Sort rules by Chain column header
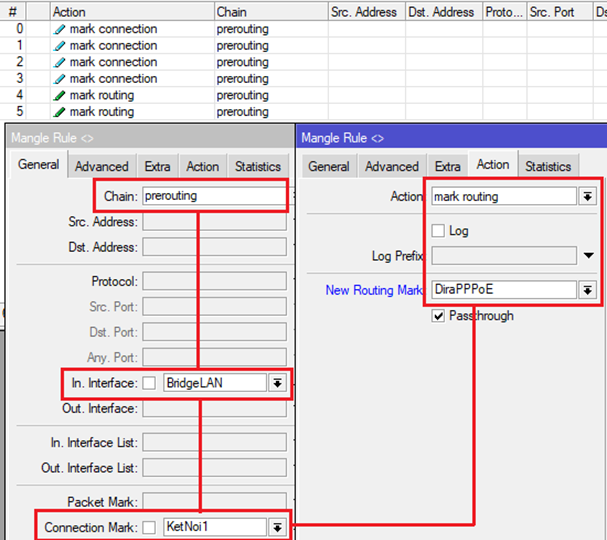This screenshot has width=607, height=540. 270,12
